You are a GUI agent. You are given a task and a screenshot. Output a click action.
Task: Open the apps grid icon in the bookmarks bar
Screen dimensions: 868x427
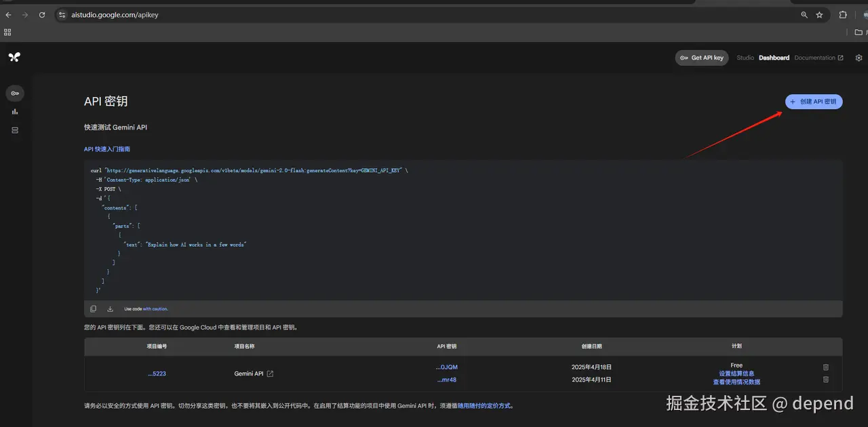[7, 32]
